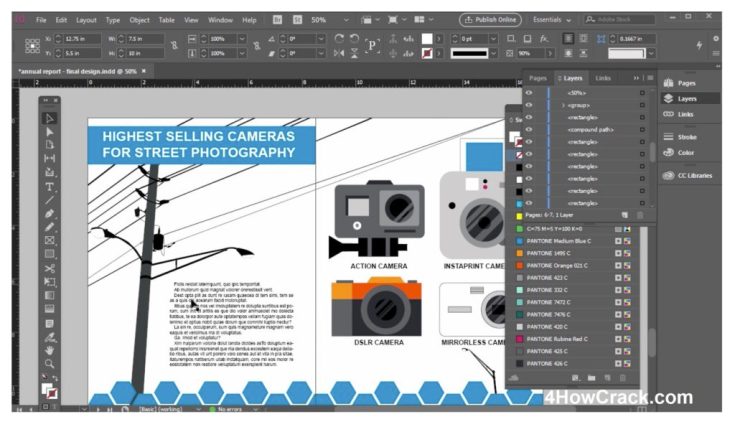The image size is (735, 427).
Task: Open the Scale X percentage dropdown
Action: click(242, 38)
